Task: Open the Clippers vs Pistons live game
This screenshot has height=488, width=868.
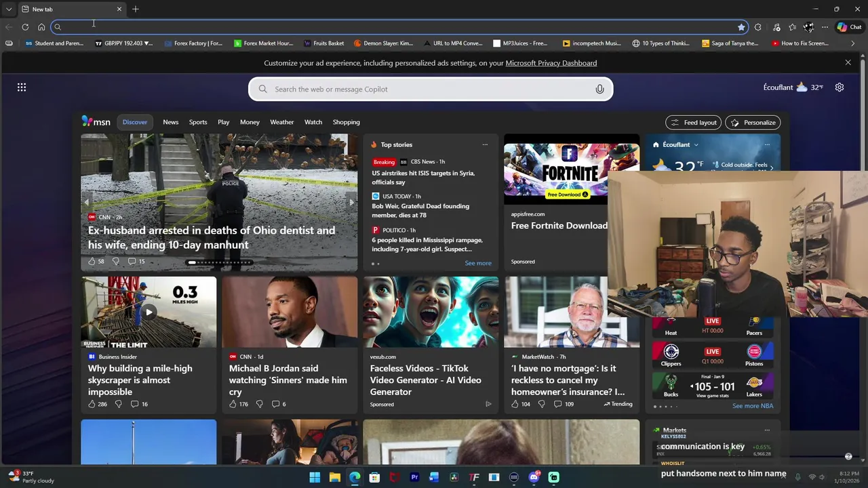Action: point(712,354)
